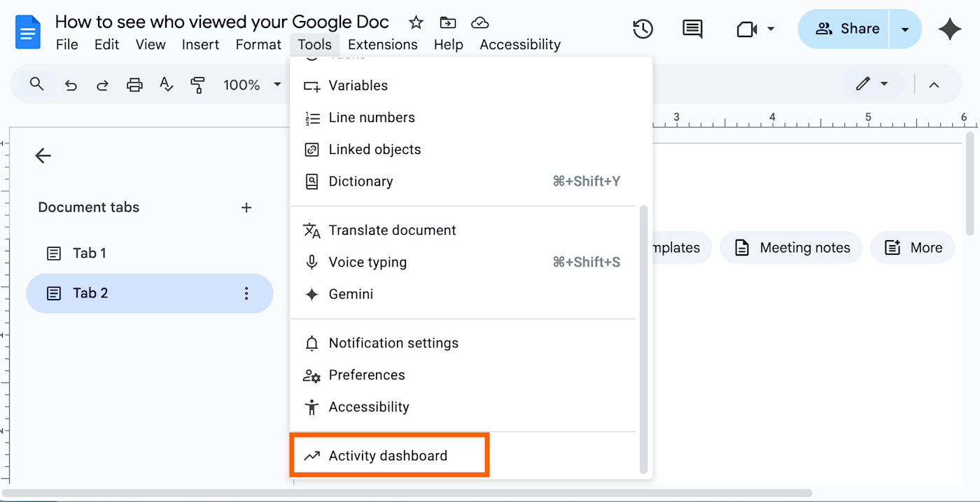Open the Accessibility menu in menu bar
980x502 pixels.
coord(520,44)
